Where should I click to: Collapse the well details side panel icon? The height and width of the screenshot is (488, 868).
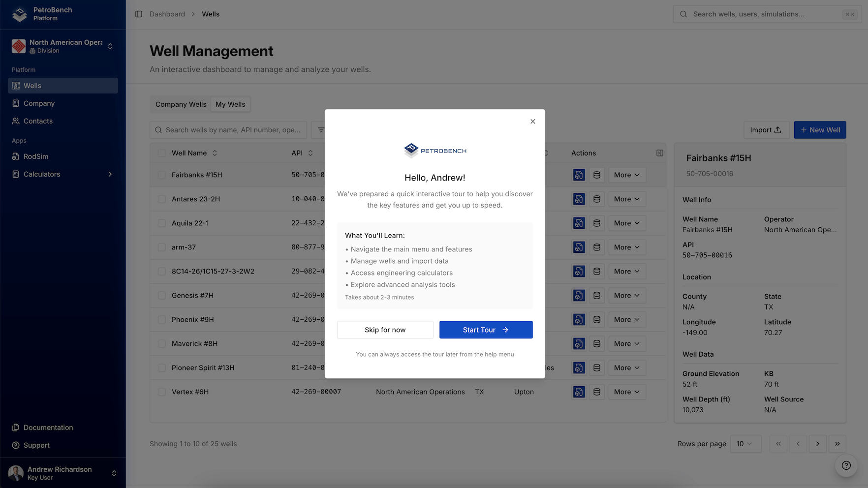tap(660, 153)
